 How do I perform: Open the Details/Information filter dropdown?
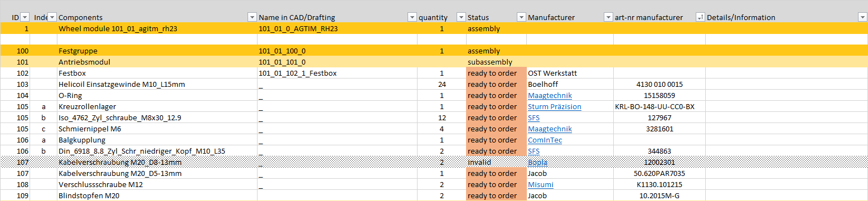coord(862,17)
